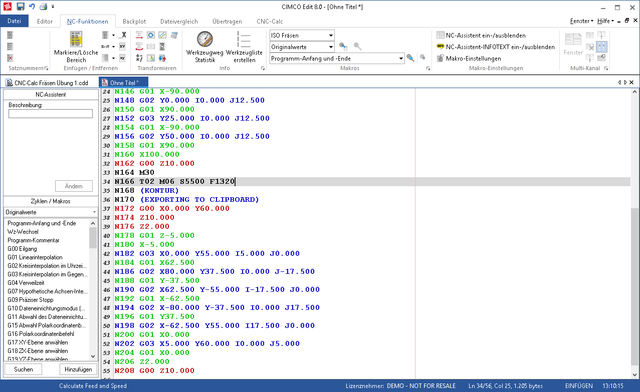Click the down arrow of the editor scrollbar

634,374
